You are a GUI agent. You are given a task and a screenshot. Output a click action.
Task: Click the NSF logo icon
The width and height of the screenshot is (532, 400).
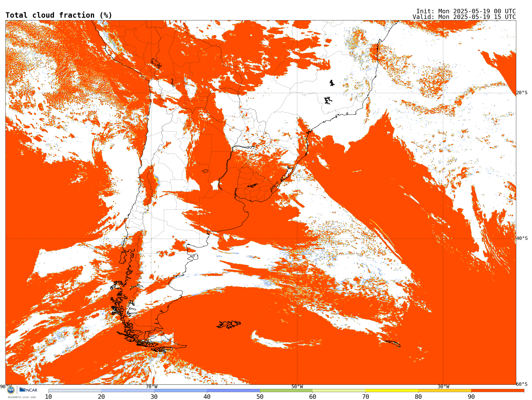pos(11,390)
